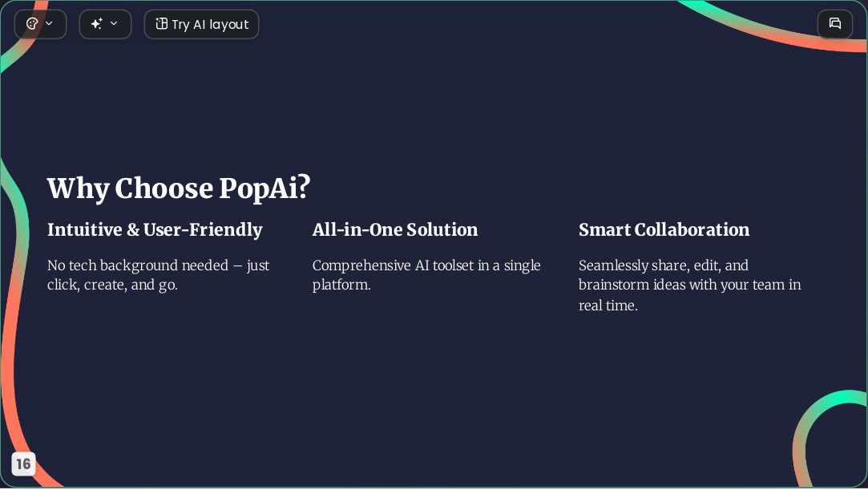Image resolution: width=868 pixels, height=490 pixels.
Task: Select paragraph "No tech background needed"
Action: pos(159,274)
